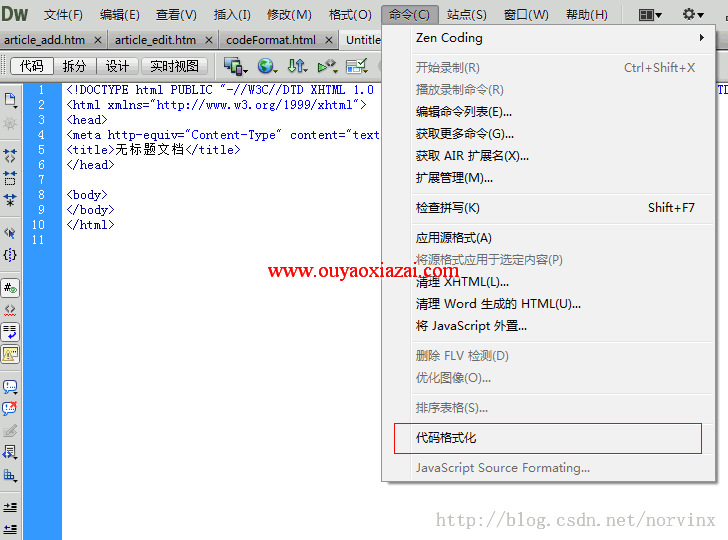Click remove comment icon with red X

click(10, 408)
